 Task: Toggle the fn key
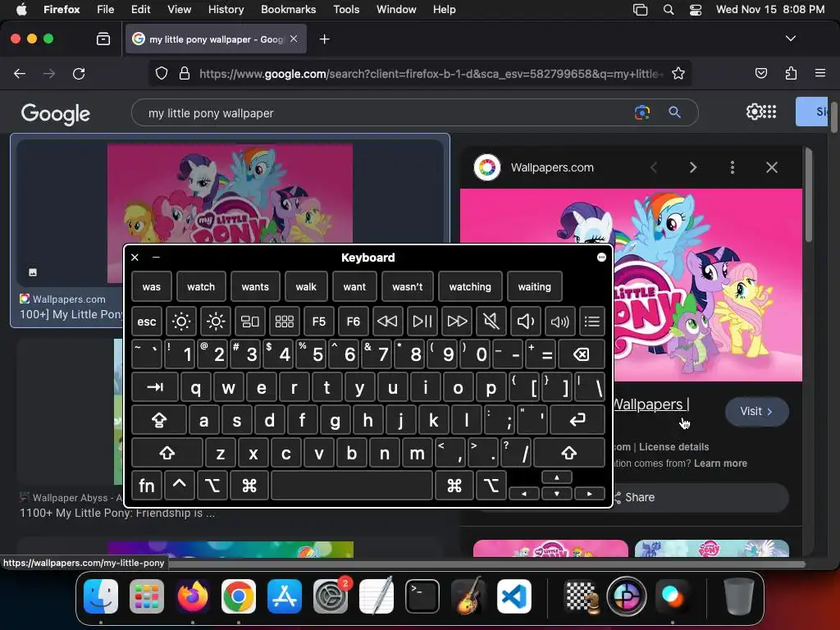coord(147,486)
